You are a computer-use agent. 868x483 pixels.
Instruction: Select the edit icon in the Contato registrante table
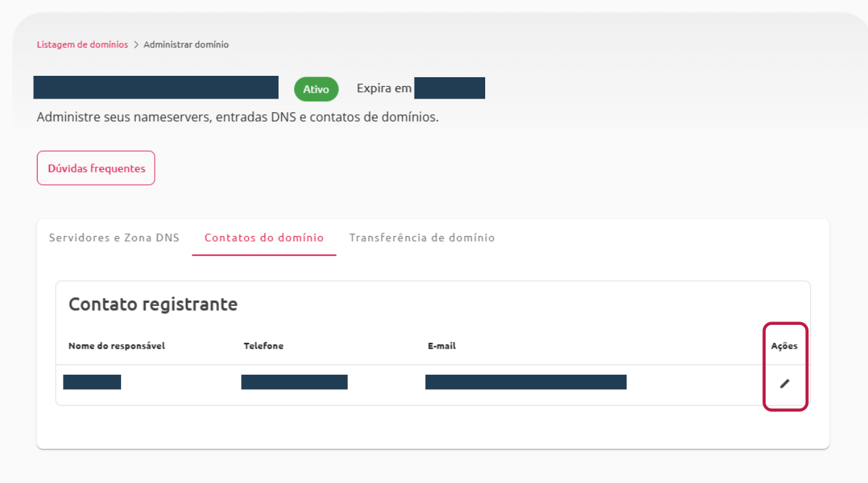tap(785, 383)
